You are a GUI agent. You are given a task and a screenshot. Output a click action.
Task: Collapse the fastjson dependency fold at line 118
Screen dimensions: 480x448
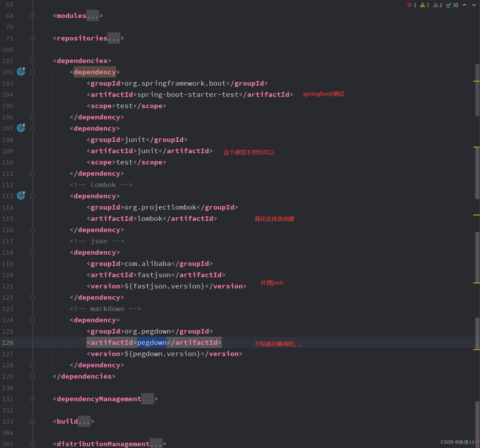tap(32, 252)
